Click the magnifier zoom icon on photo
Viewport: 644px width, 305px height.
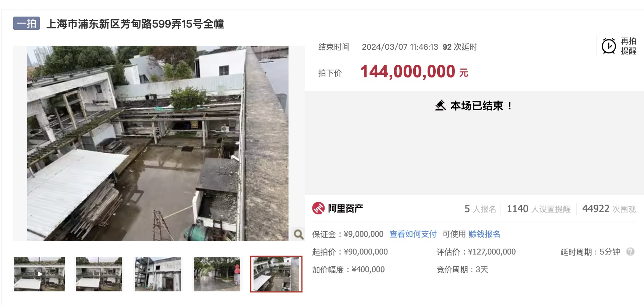pos(298,234)
